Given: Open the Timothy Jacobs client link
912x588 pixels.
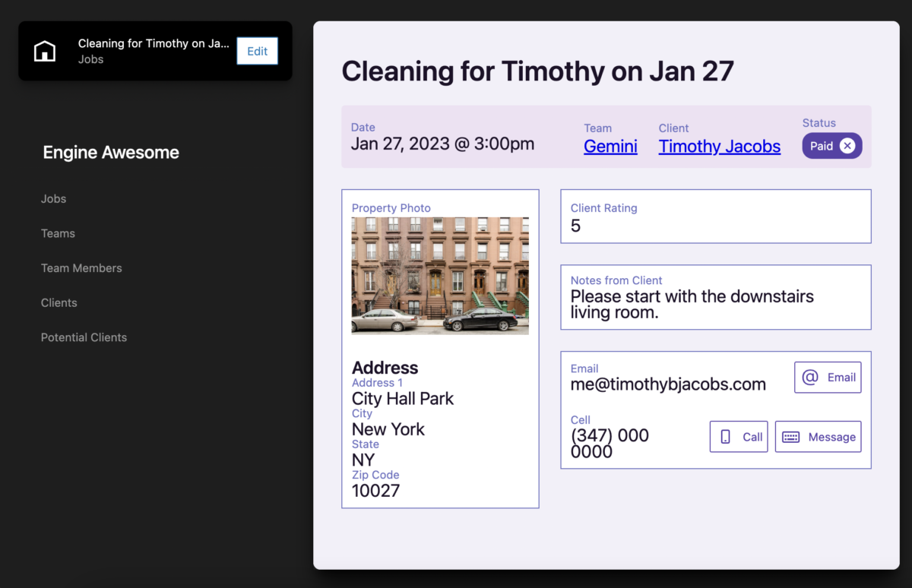Looking at the screenshot, I should pos(719,147).
